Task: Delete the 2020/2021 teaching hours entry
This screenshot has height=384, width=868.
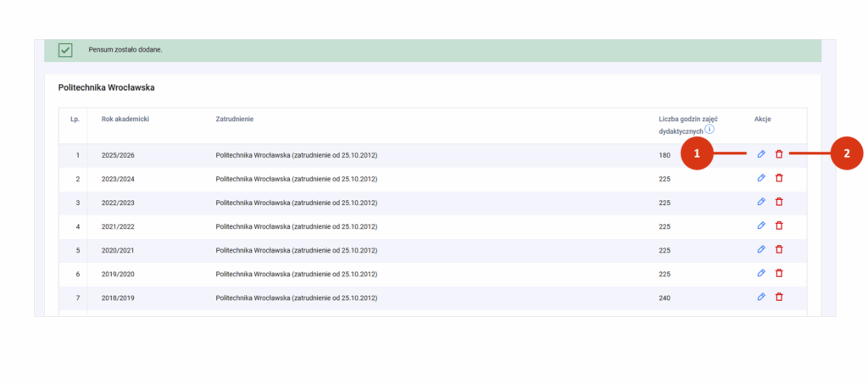Action: [x=779, y=249]
